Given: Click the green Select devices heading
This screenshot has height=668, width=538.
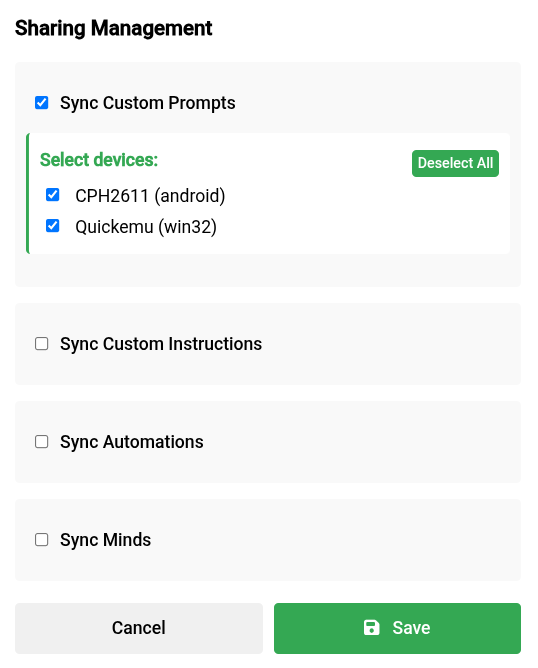Looking at the screenshot, I should [99, 160].
